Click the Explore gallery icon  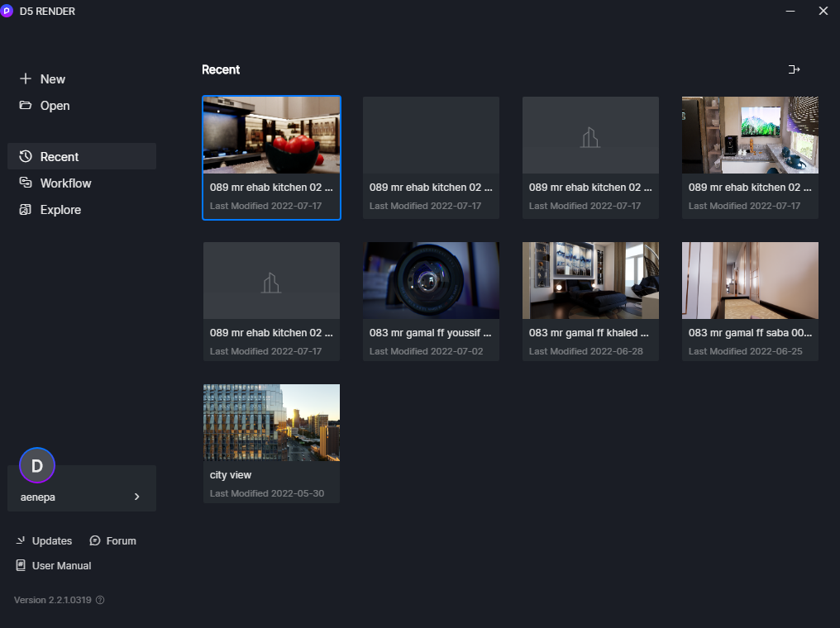25,209
